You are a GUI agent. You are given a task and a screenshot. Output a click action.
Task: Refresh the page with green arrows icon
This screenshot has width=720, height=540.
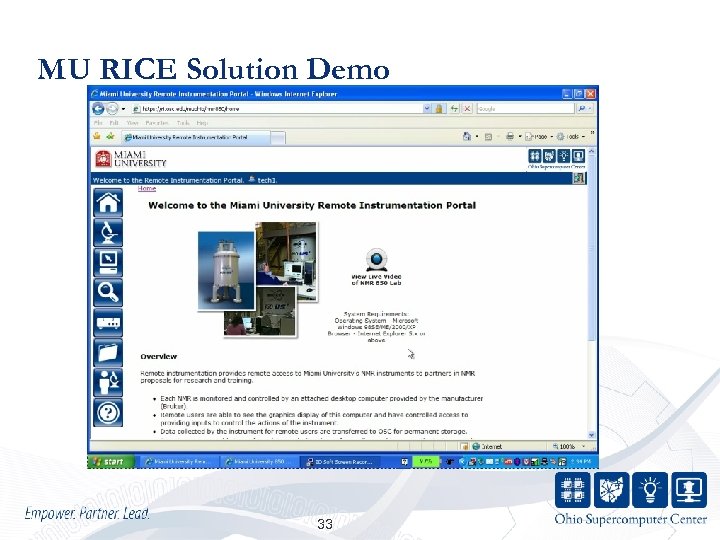454,109
